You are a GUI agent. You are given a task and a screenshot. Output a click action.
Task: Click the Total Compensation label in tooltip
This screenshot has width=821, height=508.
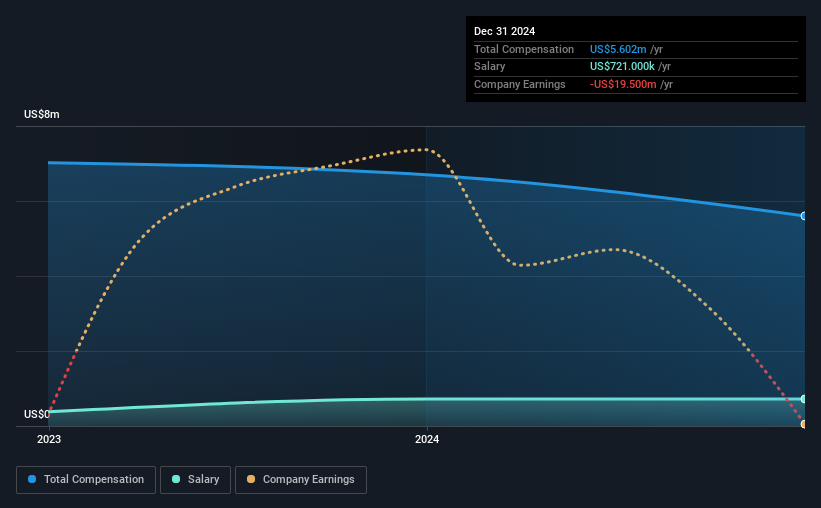click(524, 49)
